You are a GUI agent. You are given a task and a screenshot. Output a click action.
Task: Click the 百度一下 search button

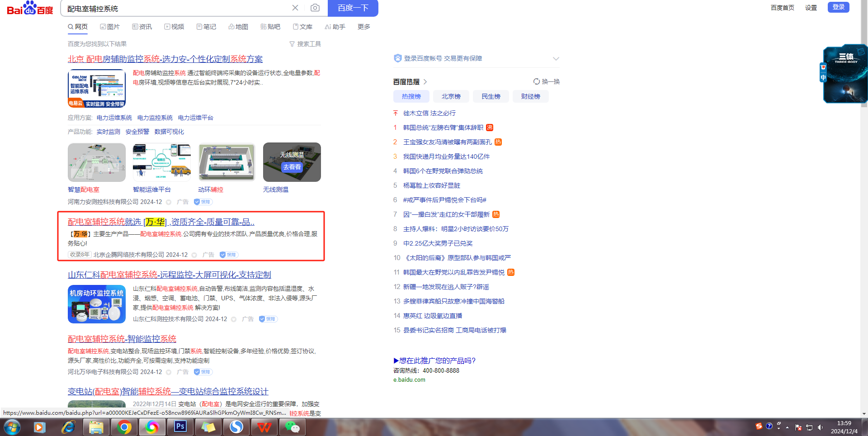(353, 8)
